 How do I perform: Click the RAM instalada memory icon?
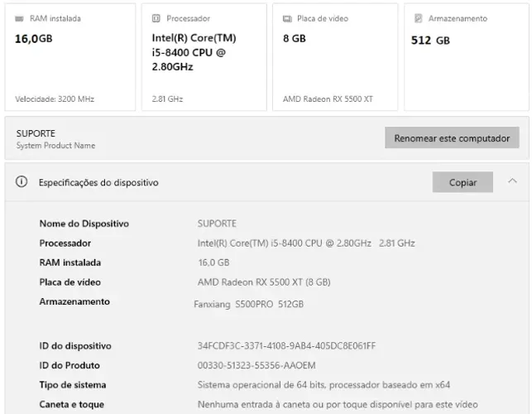pos(19,19)
